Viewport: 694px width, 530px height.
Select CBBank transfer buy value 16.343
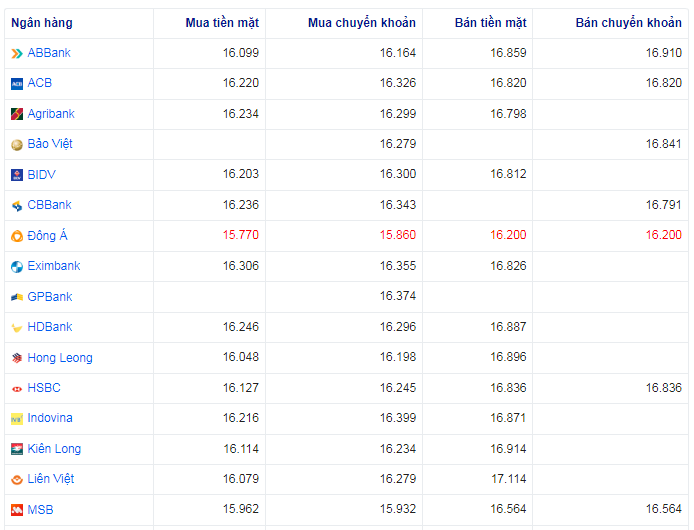coord(398,205)
